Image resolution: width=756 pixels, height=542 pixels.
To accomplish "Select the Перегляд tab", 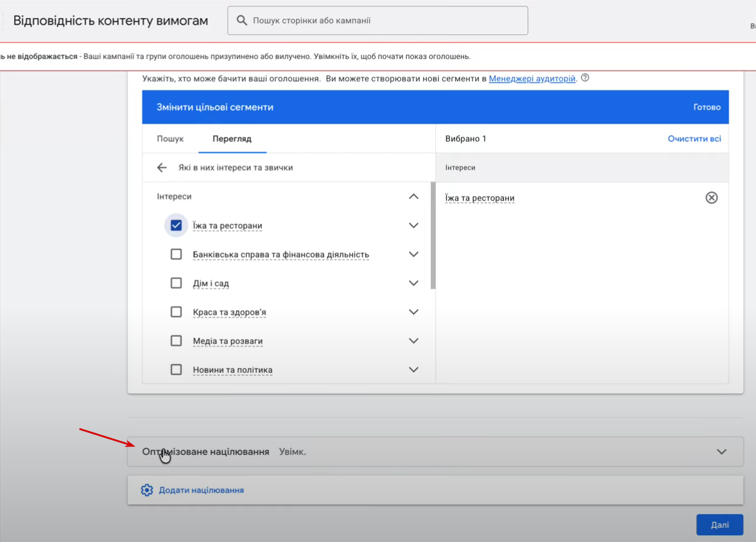I will (232, 139).
